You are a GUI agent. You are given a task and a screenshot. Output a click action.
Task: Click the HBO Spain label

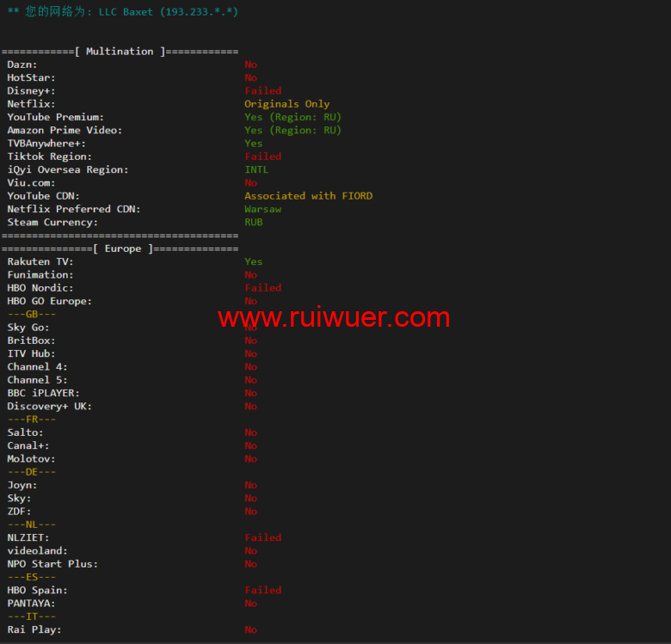[37, 591]
